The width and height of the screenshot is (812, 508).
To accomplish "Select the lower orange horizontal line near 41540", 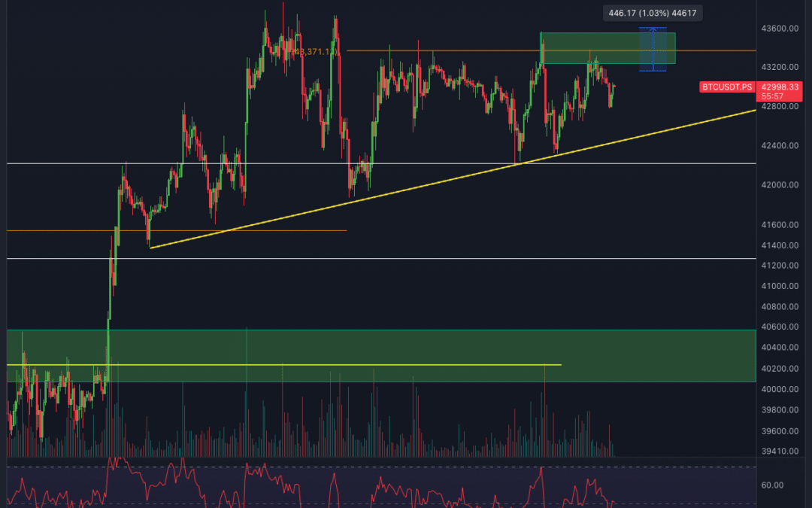I will coord(177,230).
